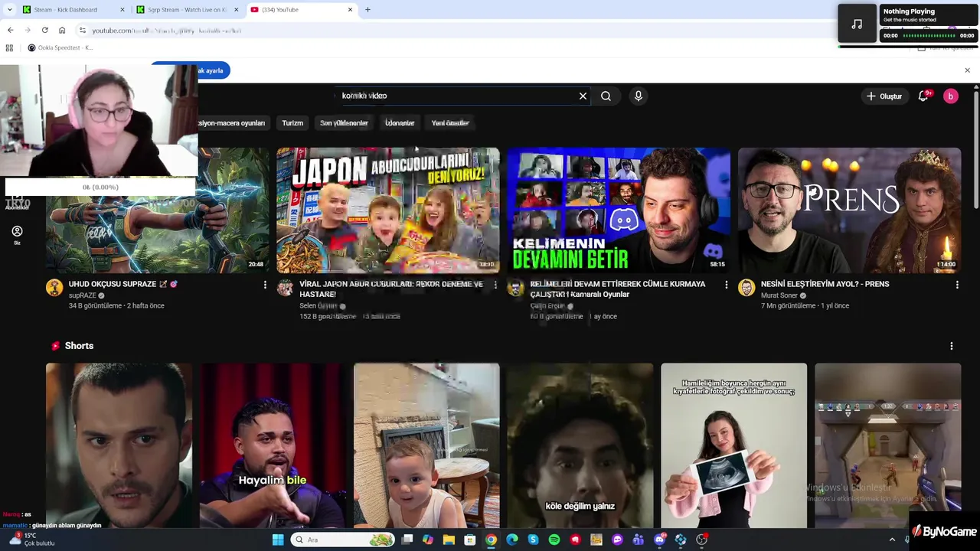Play the Japon Abur Cuburları thumbnail
Screen dimensions: 980x551
388,210
